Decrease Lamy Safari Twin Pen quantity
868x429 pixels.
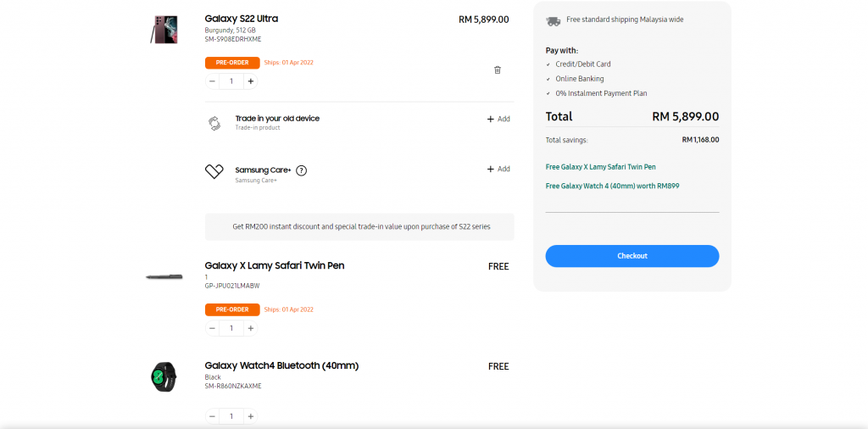[212, 328]
